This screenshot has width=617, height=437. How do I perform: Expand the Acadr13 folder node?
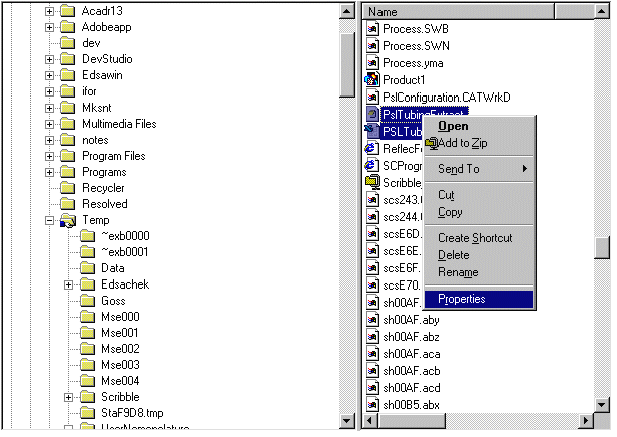pos(49,11)
